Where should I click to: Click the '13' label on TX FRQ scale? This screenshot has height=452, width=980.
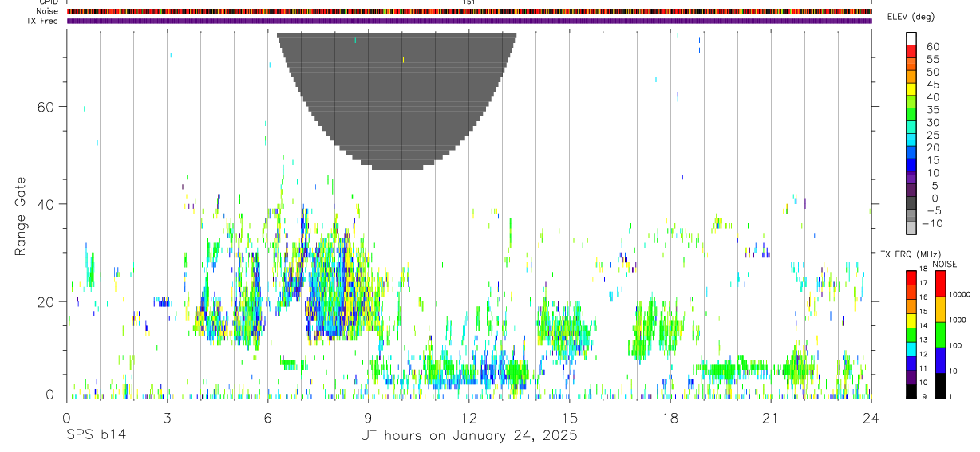click(924, 340)
